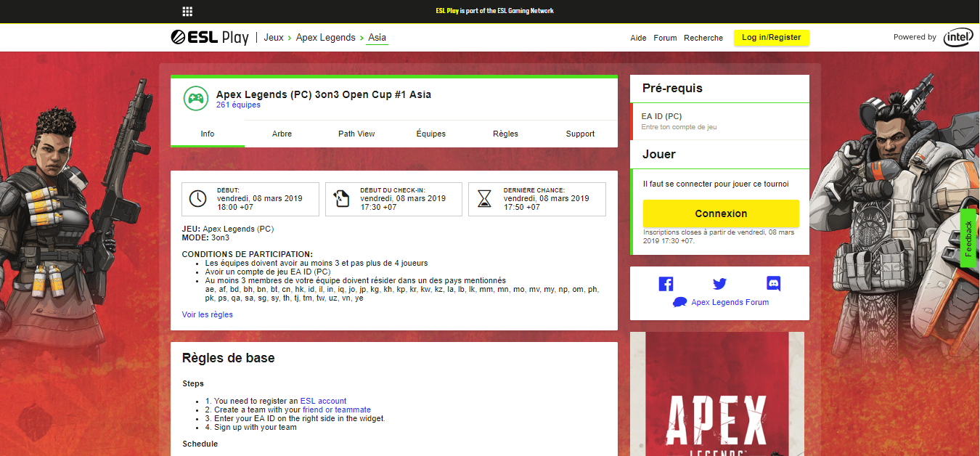Switch to the Arbre tab
Image resolution: width=980 pixels, height=456 pixels.
(x=282, y=134)
